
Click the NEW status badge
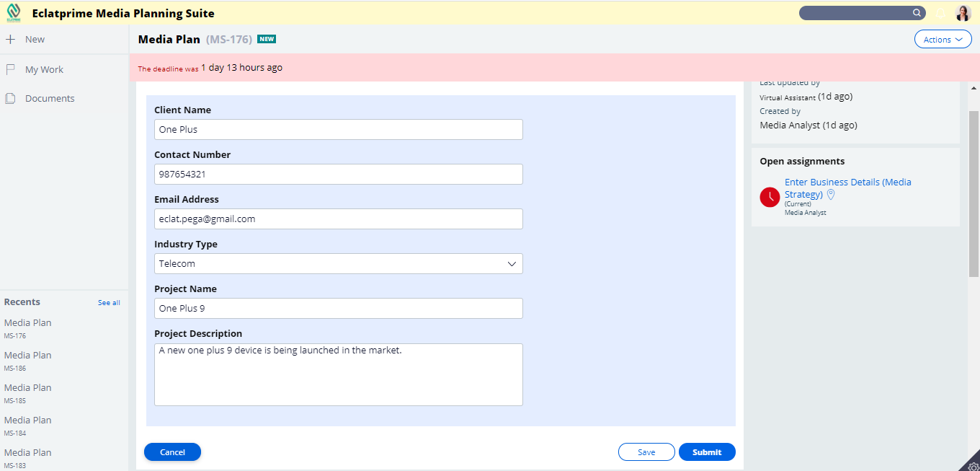pos(267,40)
